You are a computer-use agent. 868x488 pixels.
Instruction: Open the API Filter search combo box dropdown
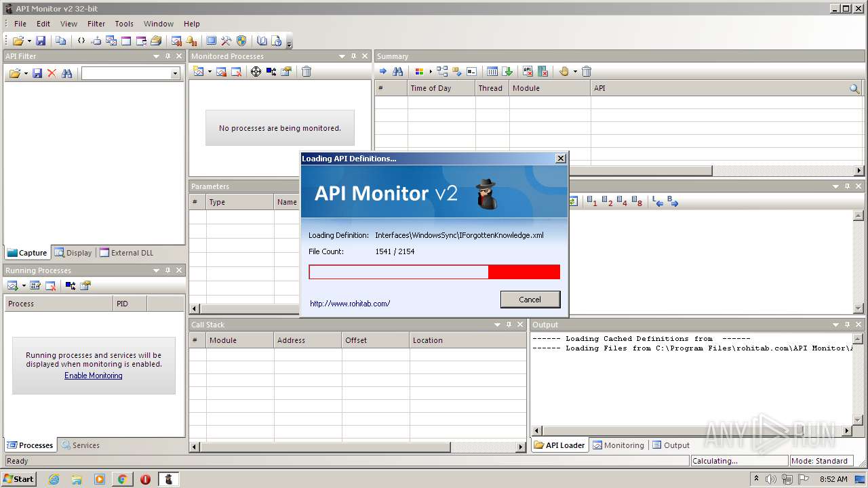175,73
